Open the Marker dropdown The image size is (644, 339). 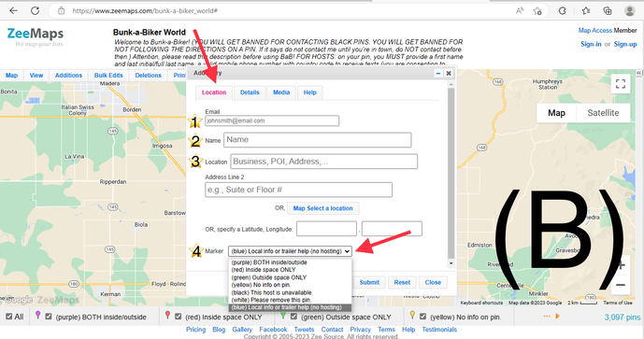pyautogui.click(x=290, y=251)
